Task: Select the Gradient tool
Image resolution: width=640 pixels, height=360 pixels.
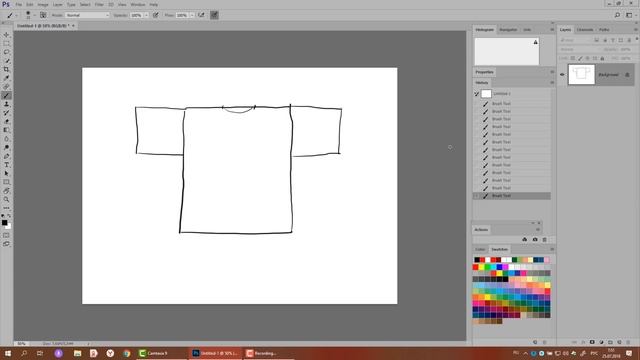Action: point(6,130)
